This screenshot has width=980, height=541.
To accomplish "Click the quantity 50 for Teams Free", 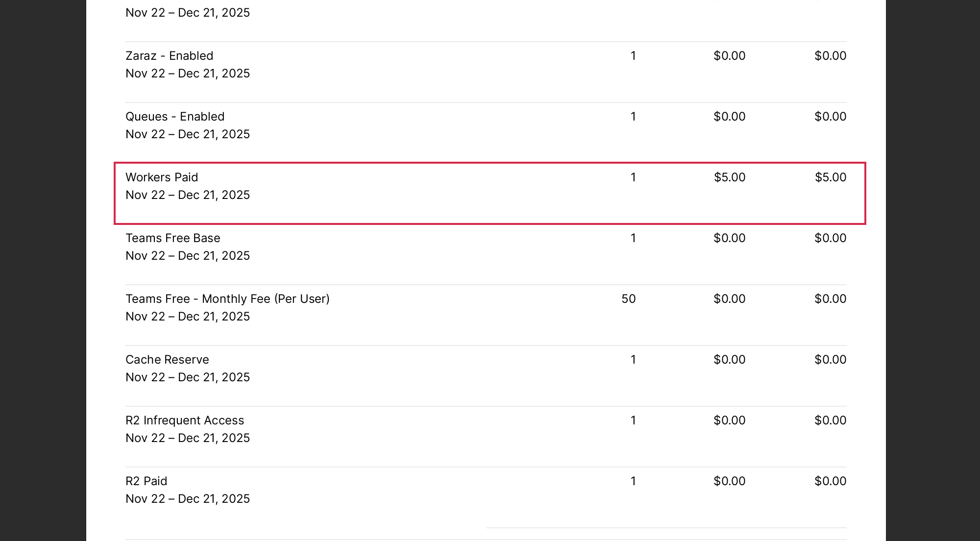I will 628,299.
